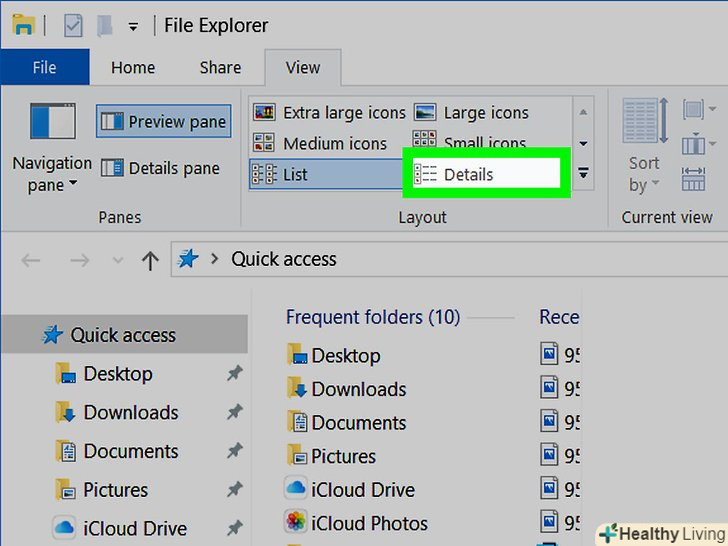
Task: Select the recent file beside Desktop folder row
Action: tap(560, 355)
